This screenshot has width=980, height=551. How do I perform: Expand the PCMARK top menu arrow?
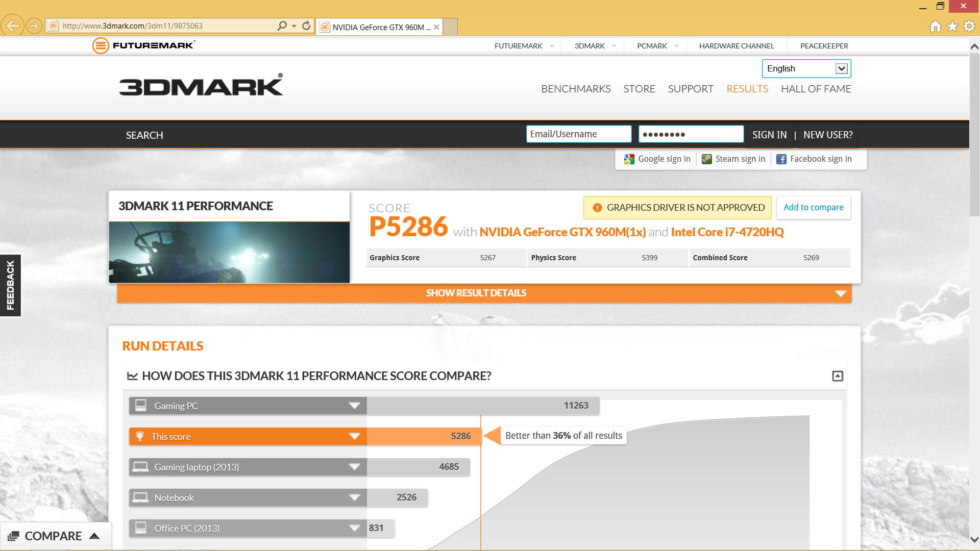pos(676,46)
